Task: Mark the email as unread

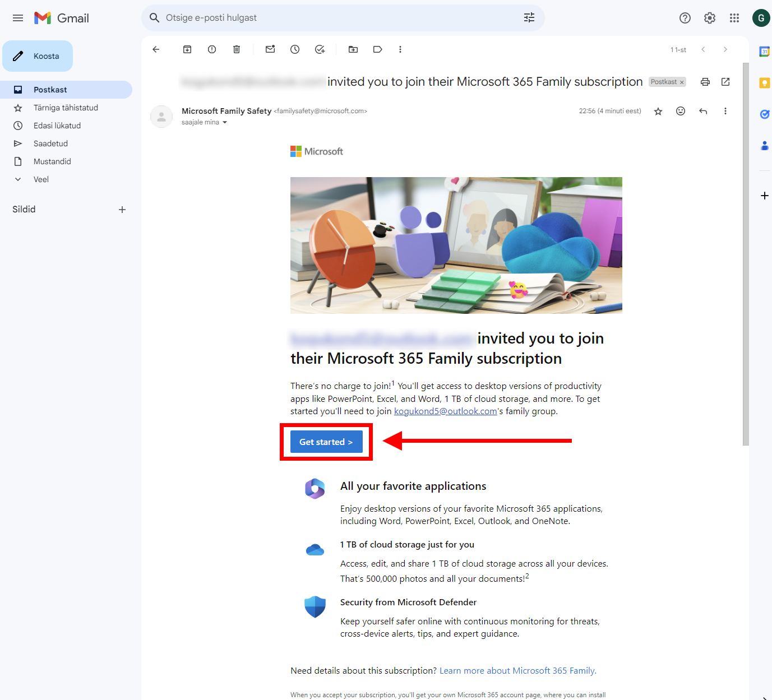Action: (270, 49)
